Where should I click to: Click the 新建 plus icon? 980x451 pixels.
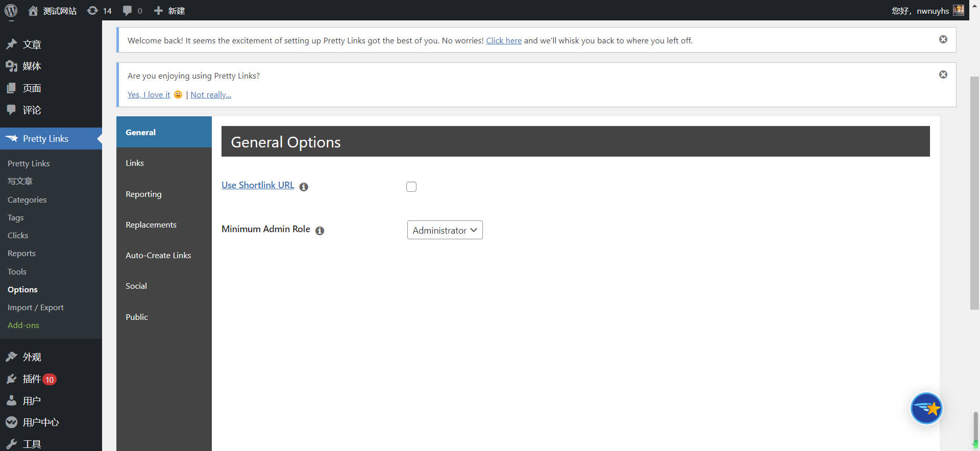pyautogui.click(x=158, y=10)
